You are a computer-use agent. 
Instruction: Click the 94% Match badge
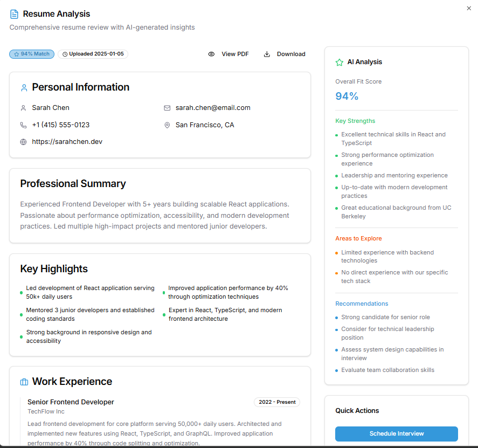(x=32, y=54)
